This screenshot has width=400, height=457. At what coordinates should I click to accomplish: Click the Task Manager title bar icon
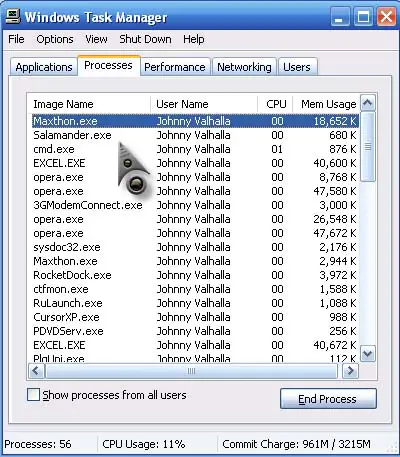[13, 17]
